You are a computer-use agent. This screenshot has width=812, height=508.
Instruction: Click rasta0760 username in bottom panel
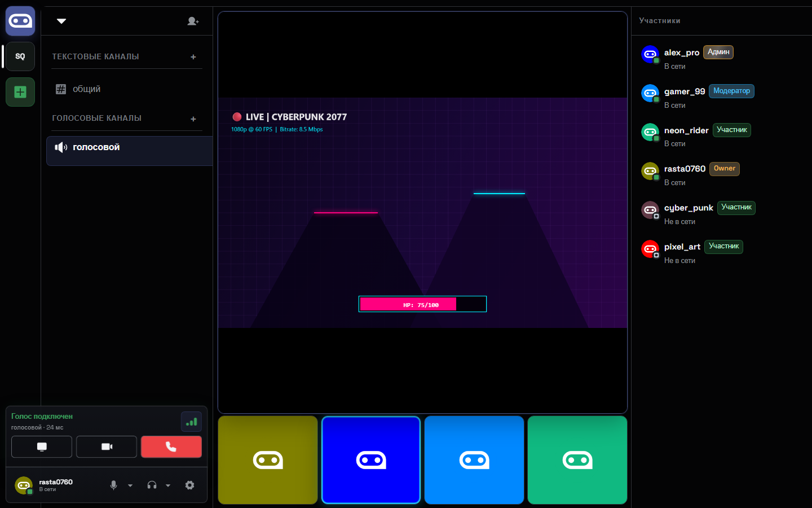[56, 482]
